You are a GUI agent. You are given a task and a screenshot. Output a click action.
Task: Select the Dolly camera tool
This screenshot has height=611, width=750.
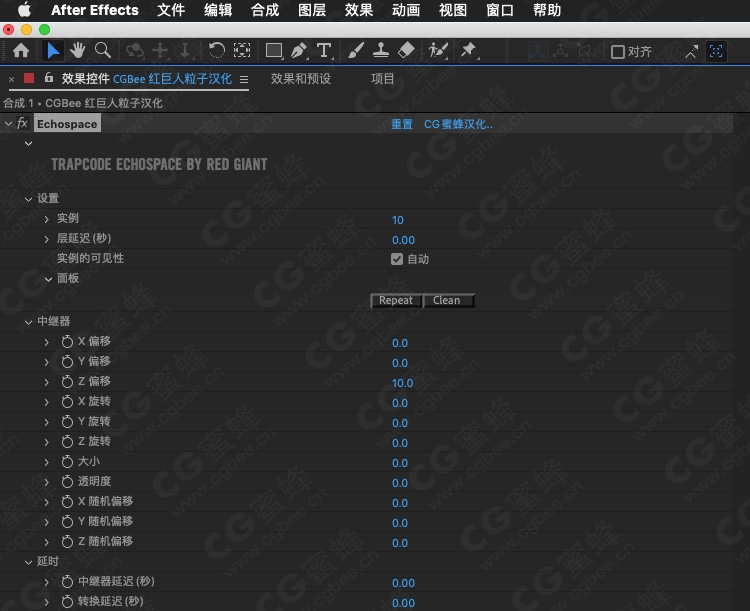coord(185,51)
